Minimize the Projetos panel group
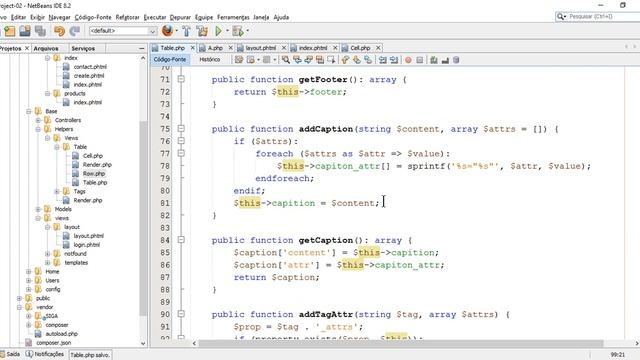The width and height of the screenshot is (640, 360). tap(142, 49)
